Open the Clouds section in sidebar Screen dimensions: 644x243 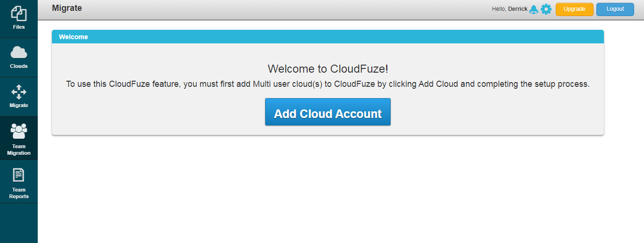(19, 58)
